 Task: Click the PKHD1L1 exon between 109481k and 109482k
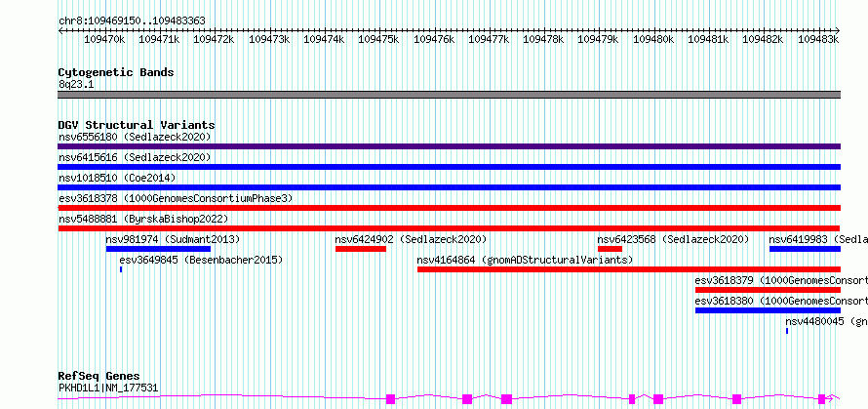[736, 399]
